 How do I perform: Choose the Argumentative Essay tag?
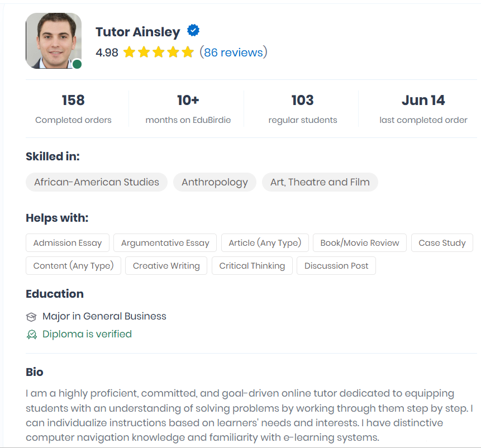pos(165,243)
